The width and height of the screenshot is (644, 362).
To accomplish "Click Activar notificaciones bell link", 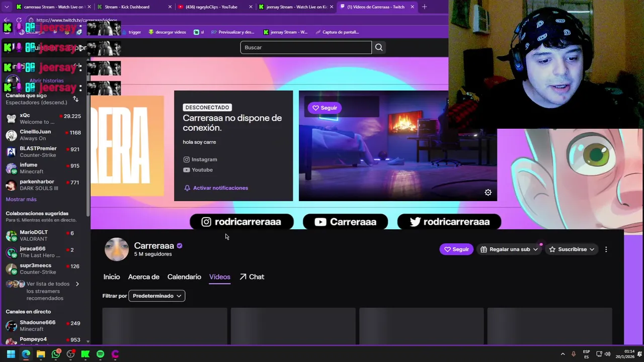I will (216, 188).
